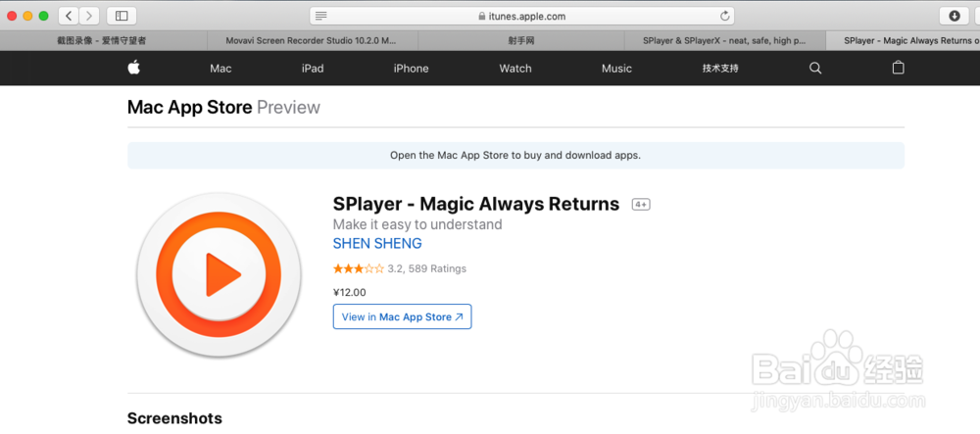Click View in Mac App Store button
Screen dimensions: 980x434
coord(402,316)
